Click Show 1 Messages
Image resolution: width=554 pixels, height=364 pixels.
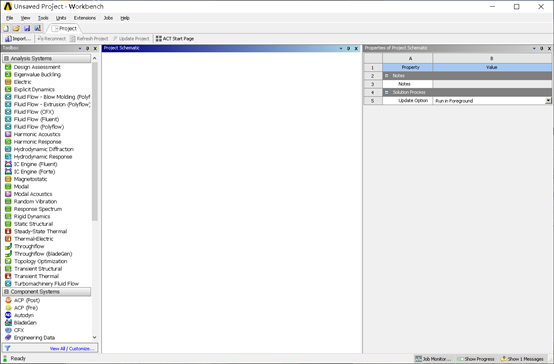pos(522,359)
